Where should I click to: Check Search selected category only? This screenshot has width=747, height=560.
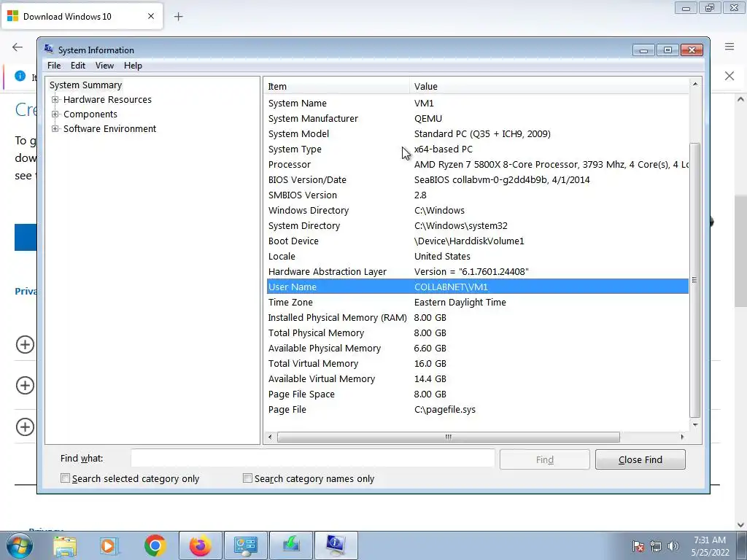click(65, 478)
